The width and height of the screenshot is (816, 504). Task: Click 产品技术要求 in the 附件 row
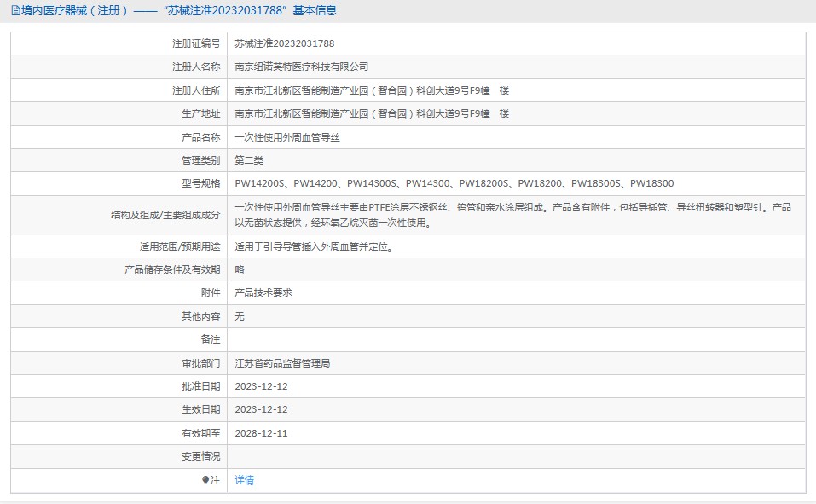(x=263, y=293)
